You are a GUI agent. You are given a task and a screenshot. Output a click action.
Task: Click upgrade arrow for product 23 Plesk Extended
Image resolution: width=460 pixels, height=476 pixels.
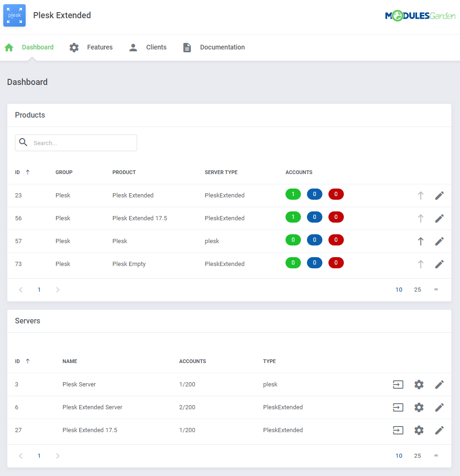point(420,196)
